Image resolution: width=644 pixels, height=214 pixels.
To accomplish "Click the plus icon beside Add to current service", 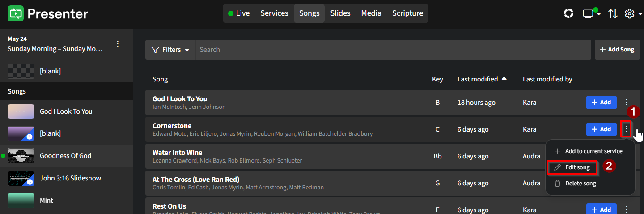I will (557, 151).
